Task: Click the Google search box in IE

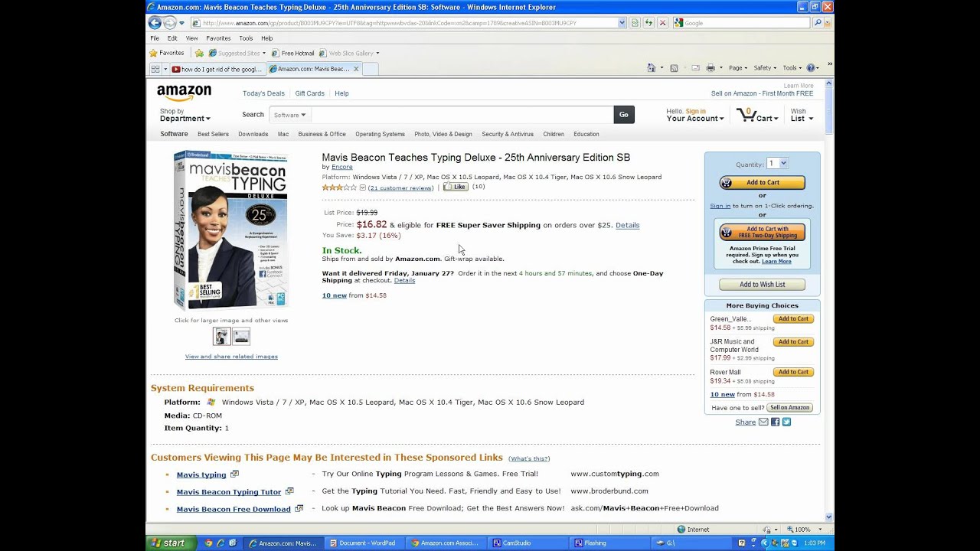Action: [x=741, y=23]
